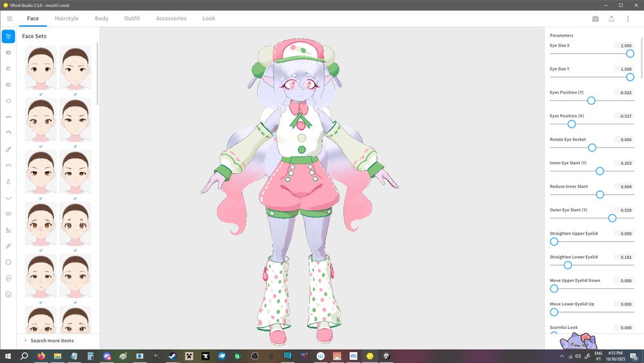Select the Face Sets category icon

(8, 36)
